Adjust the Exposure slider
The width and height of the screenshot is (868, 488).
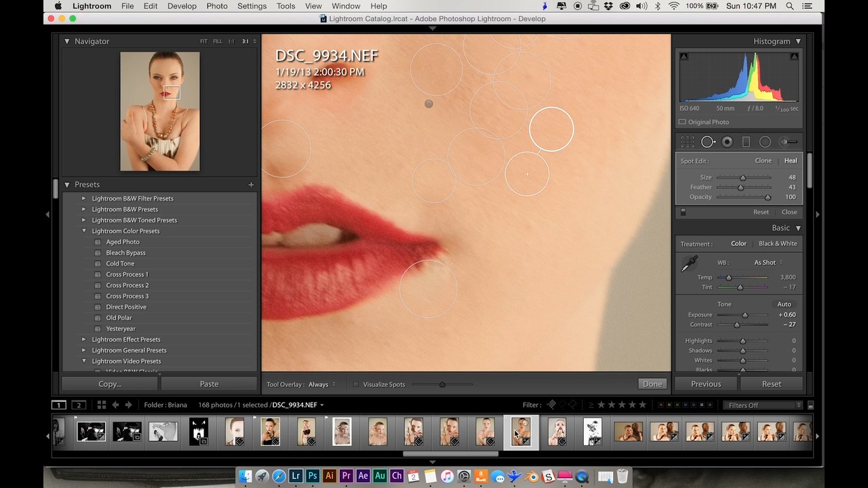745,315
